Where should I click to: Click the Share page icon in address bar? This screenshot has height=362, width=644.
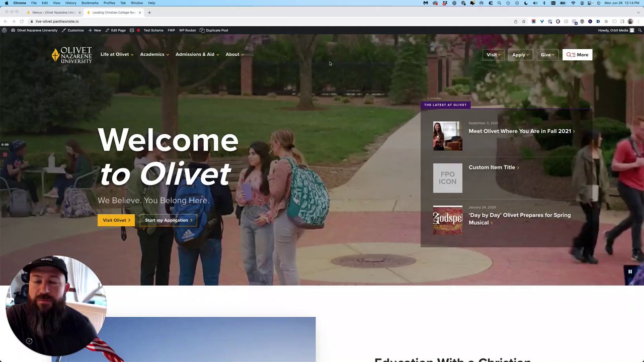click(516, 22)
